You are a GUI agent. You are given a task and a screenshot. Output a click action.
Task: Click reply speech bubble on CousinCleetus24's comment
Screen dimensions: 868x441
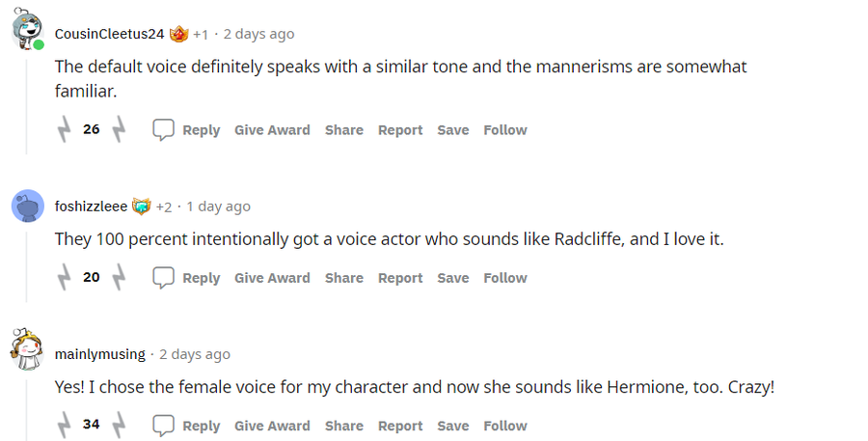click(x=164, y=129)
